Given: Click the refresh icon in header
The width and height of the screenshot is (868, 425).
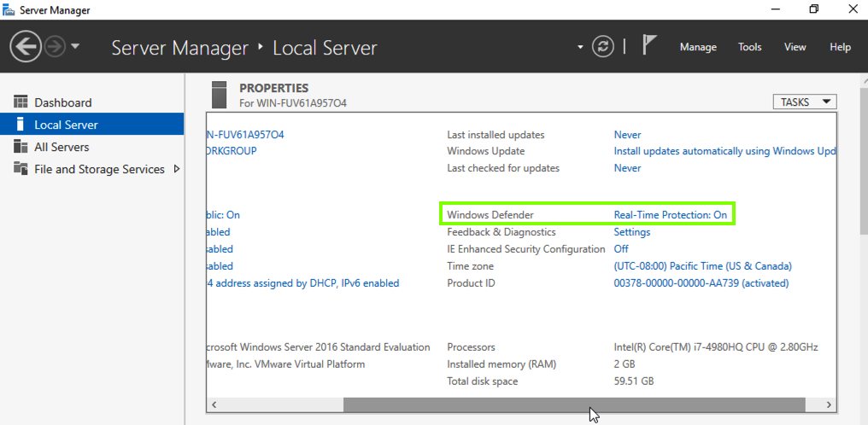Looking at the screenshot, I should 603,46.
